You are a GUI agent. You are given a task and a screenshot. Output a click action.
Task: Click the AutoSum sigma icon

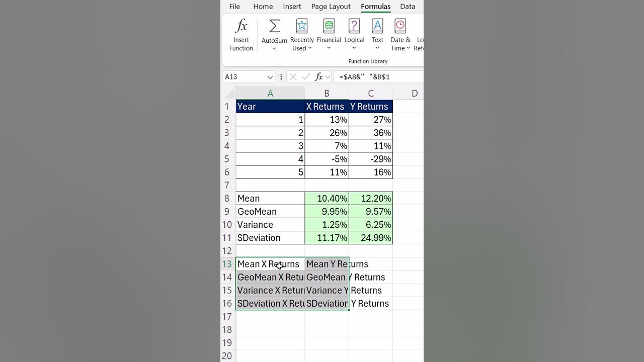[274, 26]
